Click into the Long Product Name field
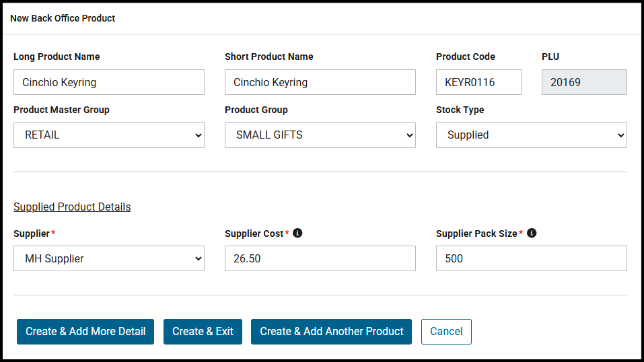Image resolution: width=644 pixels, height=362 pixels. pos(109,82)
